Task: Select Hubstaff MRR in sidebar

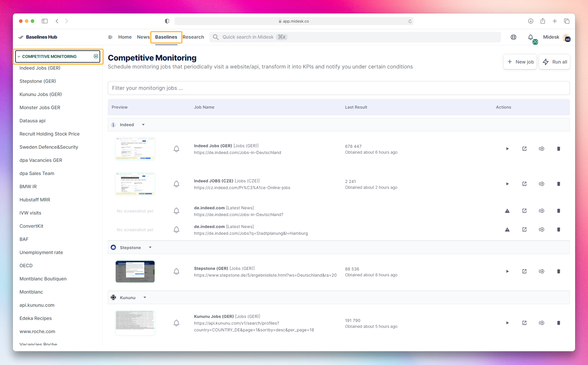Action: tap(35, 200)
